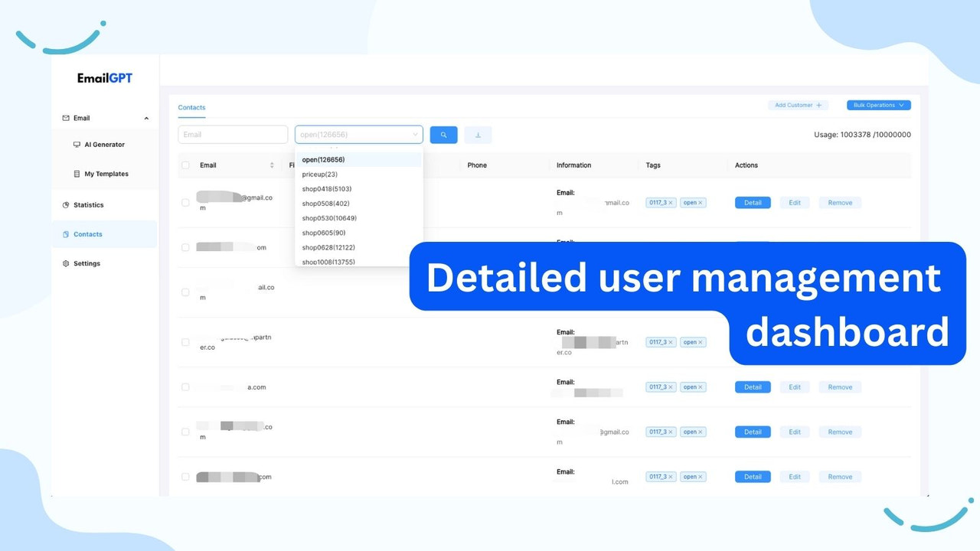Click Add Customer
Screen dimensions: 980x551
tap(798, 105)
